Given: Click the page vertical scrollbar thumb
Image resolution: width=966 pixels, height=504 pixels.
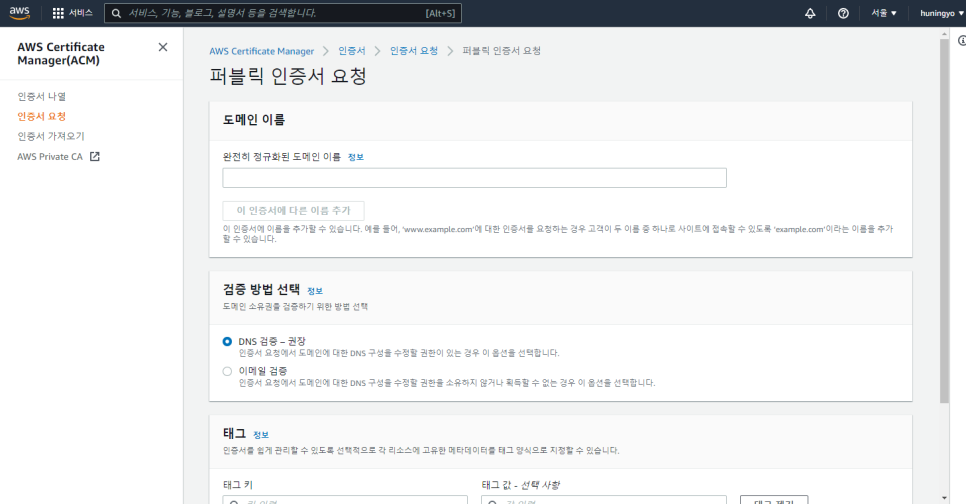Looking at the screenshot, I should [944, 222].
